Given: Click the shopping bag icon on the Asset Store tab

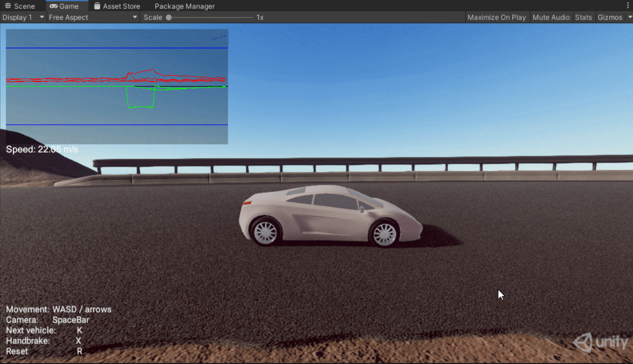Looking at the screenshot, I should [x=96, y=6].
